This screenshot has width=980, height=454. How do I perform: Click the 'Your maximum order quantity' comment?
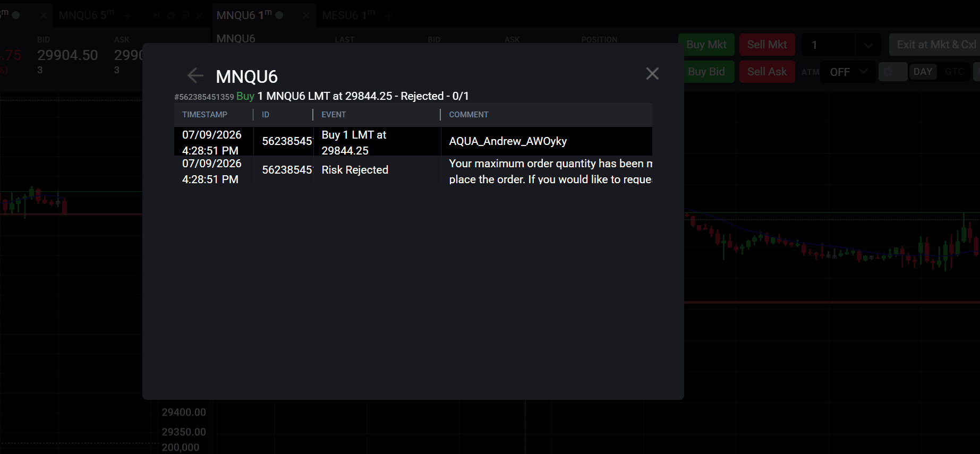(547, 171)
